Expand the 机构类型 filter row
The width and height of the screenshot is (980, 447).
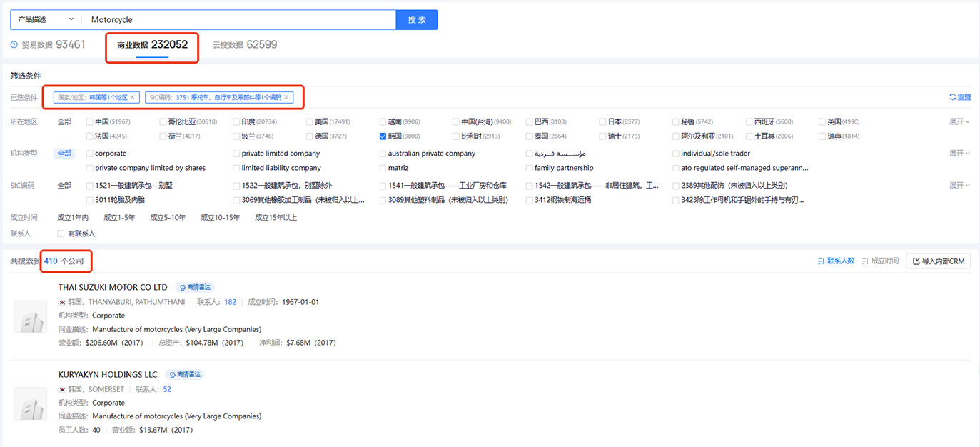[x=959, y=154]
